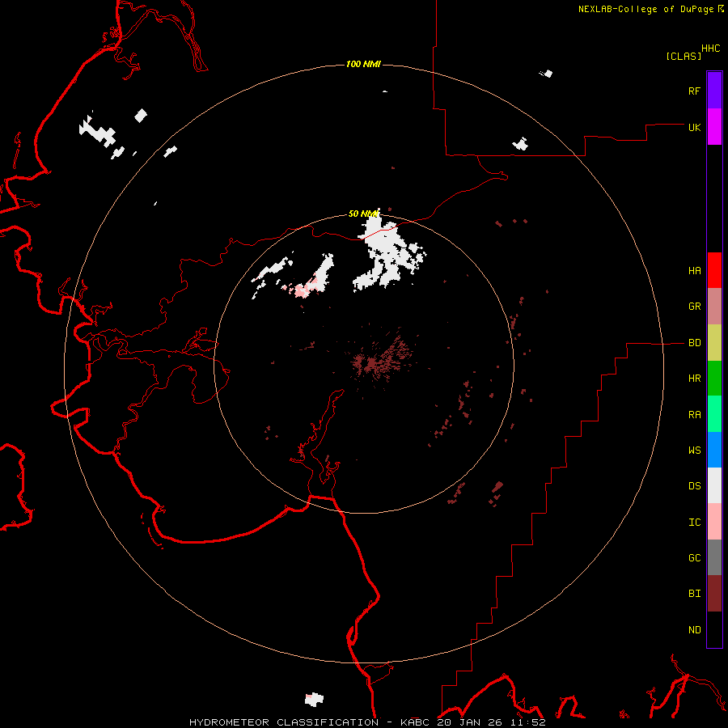728x728 pixels.
Task: Select the GR dusty-pink legend swatch
Action: [714, 307]
